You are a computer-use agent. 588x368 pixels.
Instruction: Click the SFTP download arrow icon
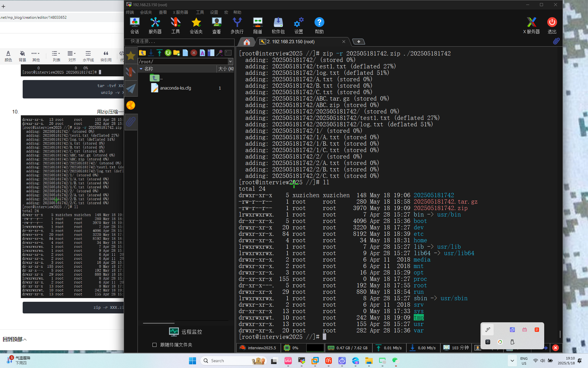tap(151, 53)
